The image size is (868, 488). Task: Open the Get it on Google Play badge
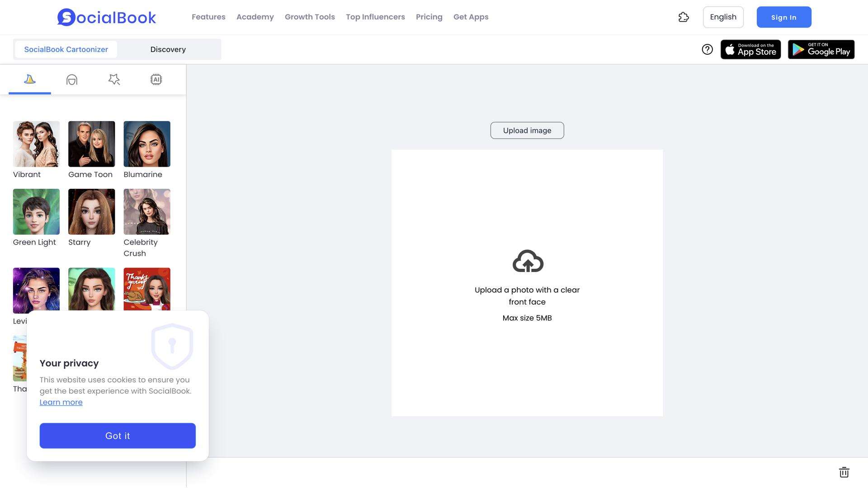point(821,50)
